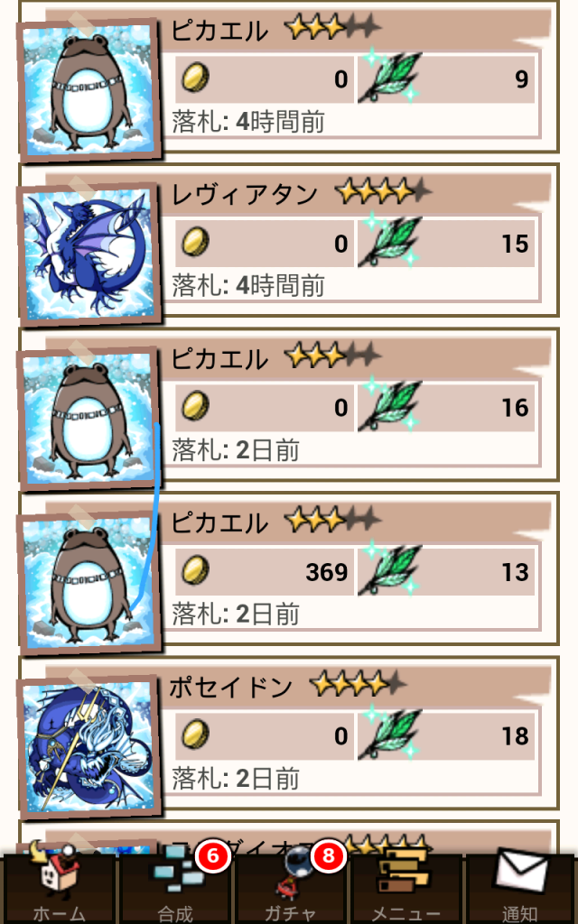Click the leaf icon beside value 9
The image size is (578, 924).
point(390,76)
